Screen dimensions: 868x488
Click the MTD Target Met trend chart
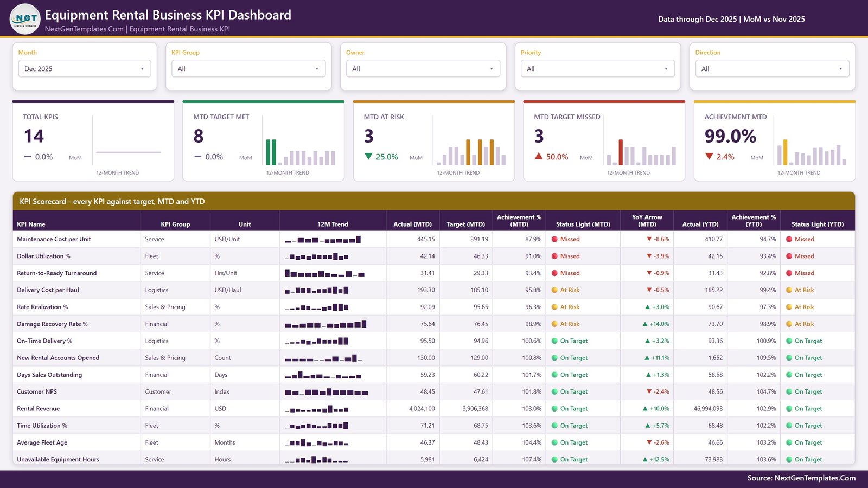[301, 152]
